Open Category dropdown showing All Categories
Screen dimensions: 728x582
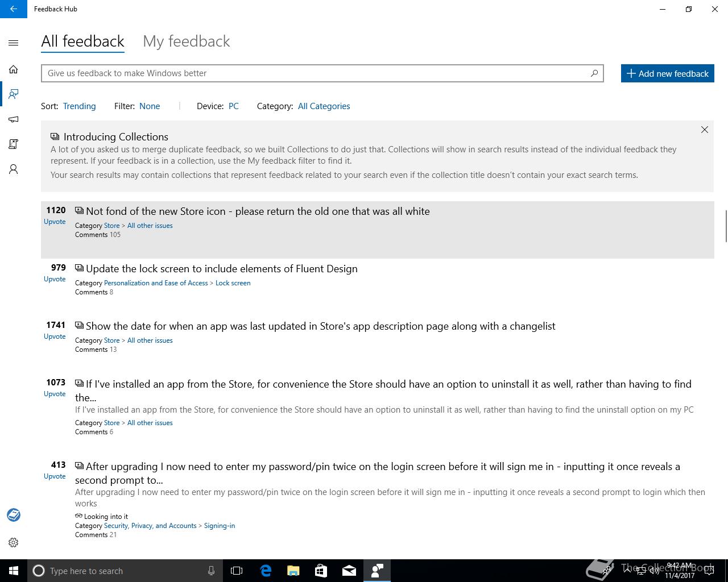[x=324, y=106]
